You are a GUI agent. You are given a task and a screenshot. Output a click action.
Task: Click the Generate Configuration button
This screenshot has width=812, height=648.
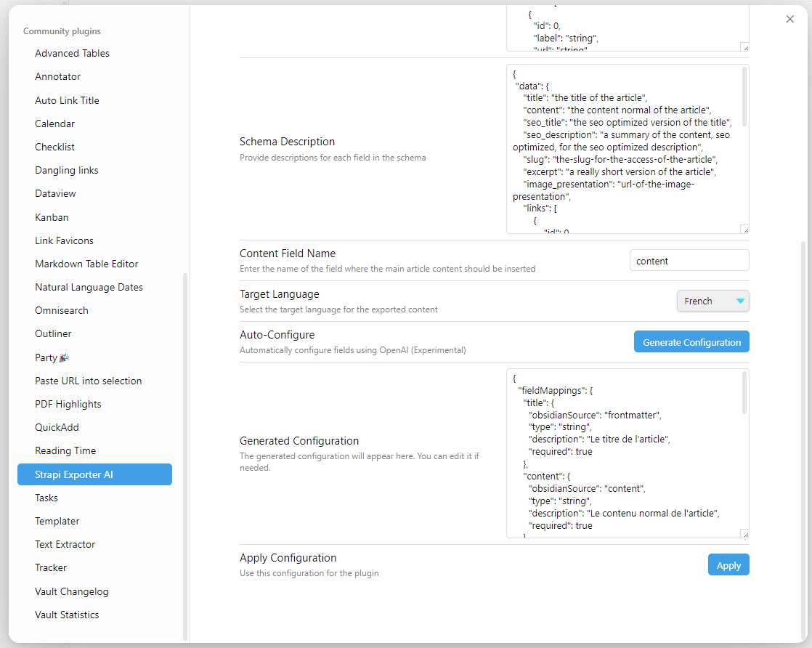(x=691, y=342)
